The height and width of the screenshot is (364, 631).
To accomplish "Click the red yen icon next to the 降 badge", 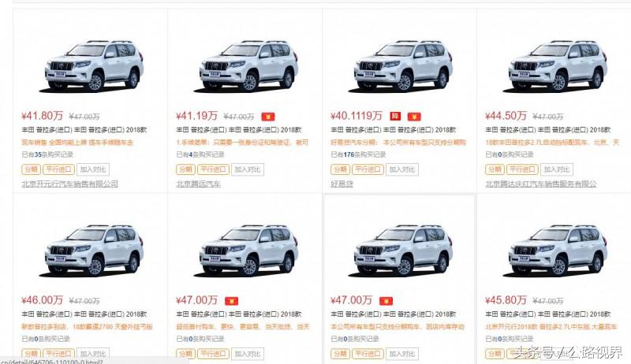I will (414, 117).
